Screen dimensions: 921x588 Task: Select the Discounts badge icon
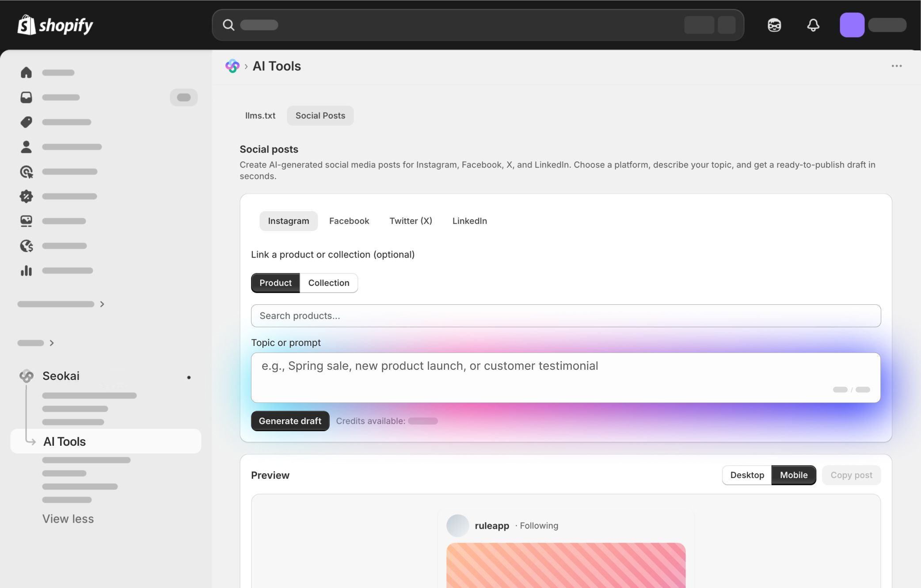(x=26, y=196)
